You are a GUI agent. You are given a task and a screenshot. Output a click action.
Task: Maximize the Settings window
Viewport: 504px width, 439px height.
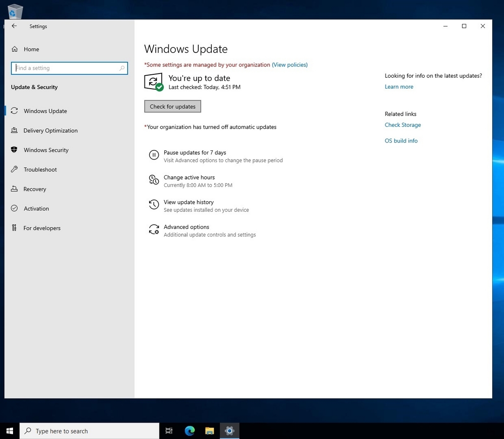click(464, 26)
